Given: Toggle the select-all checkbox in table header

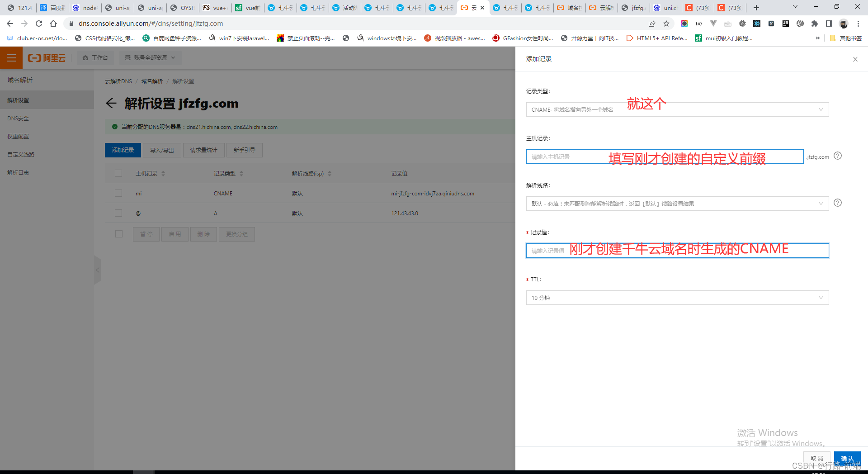Looking at the screenshot, I should pos(118,173).
